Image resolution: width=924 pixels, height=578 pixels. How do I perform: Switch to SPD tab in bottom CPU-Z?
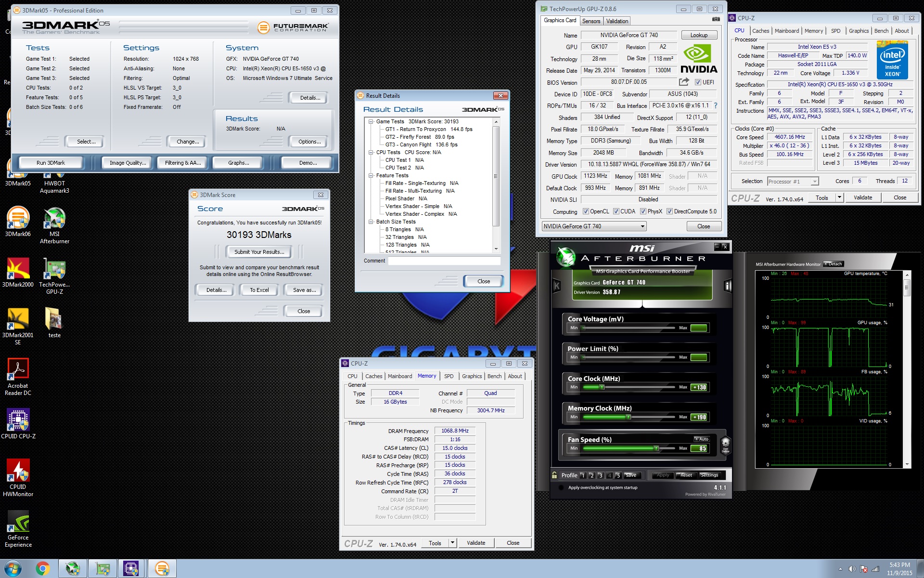point(449,376)
